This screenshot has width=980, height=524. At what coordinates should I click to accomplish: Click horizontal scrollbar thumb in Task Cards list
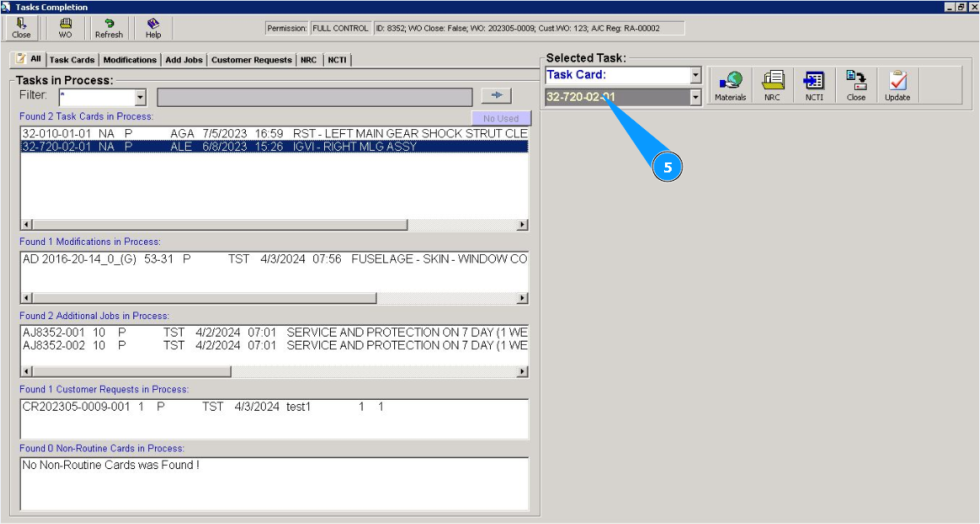tap(220, 225)
